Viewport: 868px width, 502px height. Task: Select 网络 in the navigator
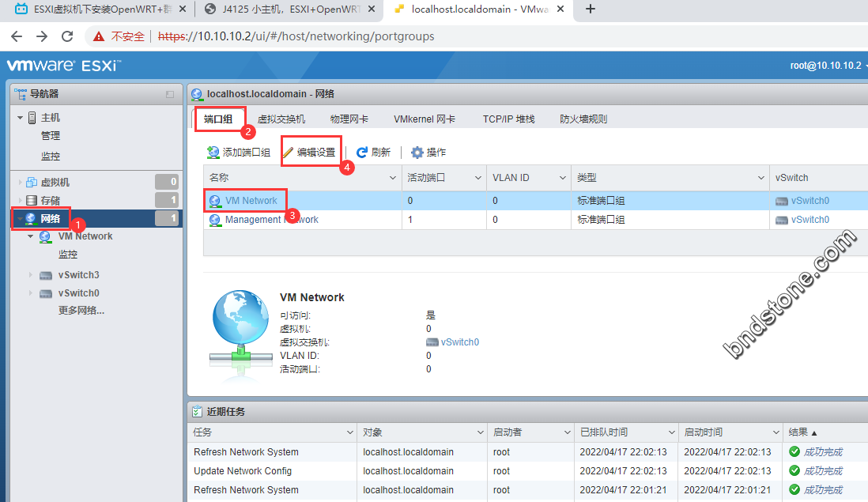coord(51,219)
